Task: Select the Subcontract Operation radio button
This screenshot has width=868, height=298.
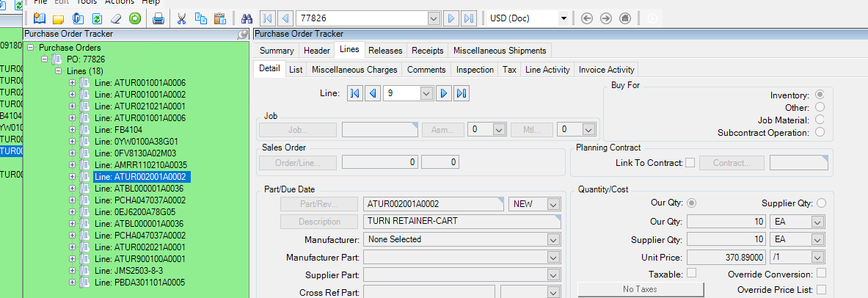Action: tap(820, 132)
